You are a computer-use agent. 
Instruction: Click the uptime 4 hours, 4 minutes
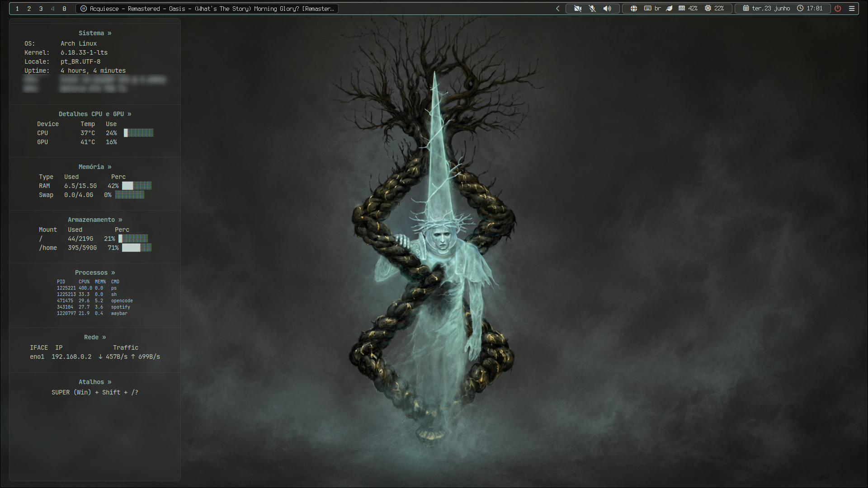point(93,70)
